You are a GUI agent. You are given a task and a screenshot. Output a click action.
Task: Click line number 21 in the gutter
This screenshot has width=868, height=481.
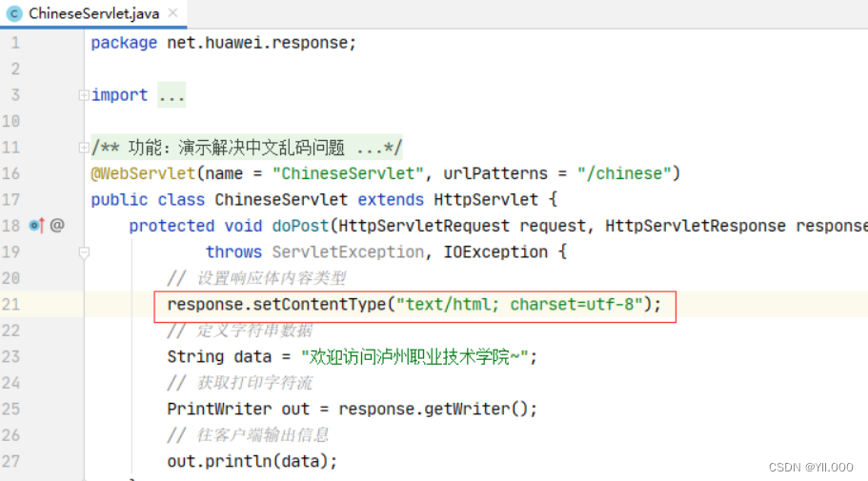pyautogui.click(x=11, y=305)
